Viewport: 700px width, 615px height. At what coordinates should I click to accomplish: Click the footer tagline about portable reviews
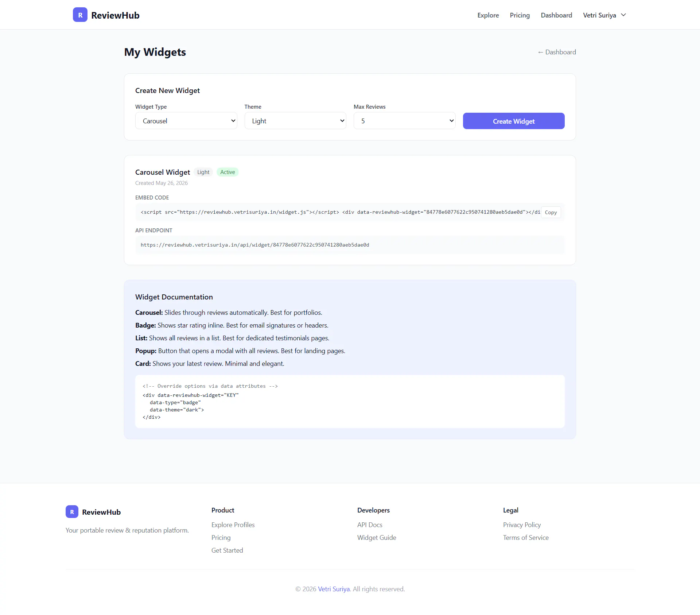tap(127, 530)
